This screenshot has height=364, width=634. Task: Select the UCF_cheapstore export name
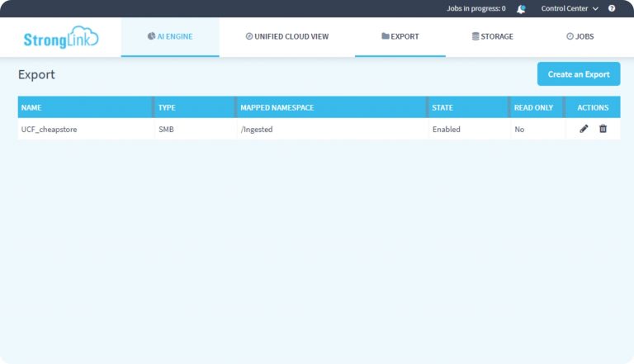click(49, 130)
